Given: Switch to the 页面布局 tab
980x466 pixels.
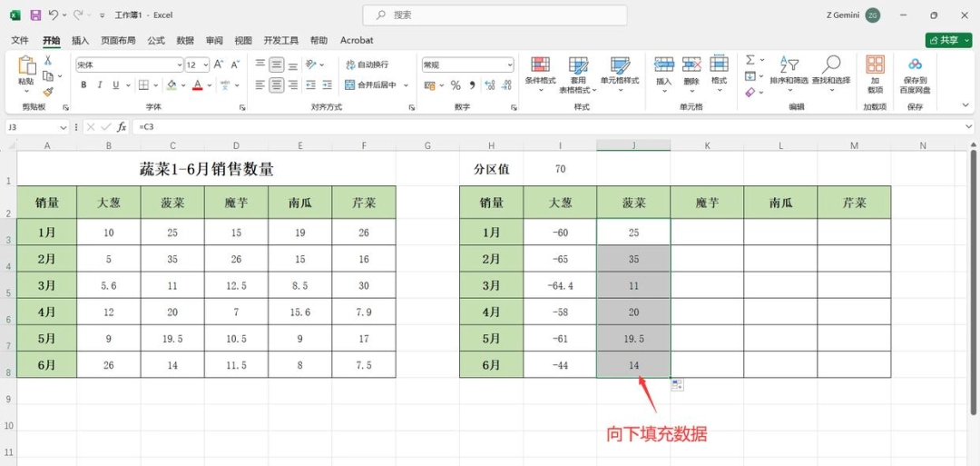Looking at the screenshot, I should [x=118, y=40].
